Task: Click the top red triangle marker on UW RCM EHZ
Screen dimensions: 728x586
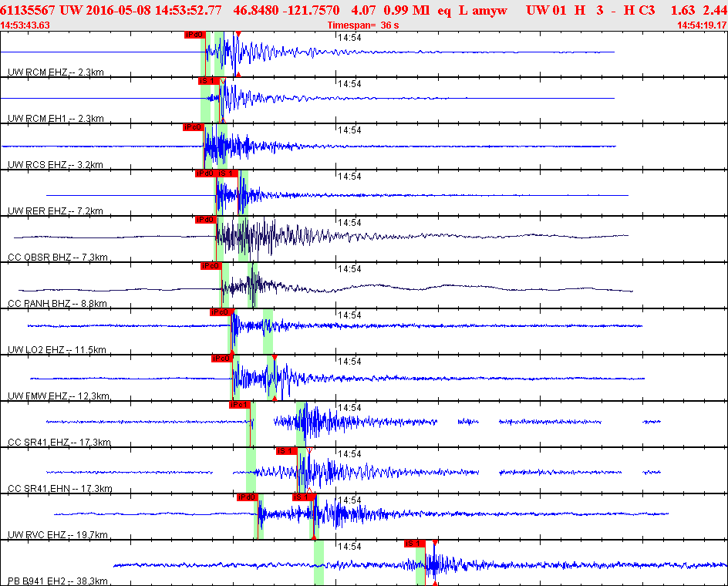Action: click(238, 35)
